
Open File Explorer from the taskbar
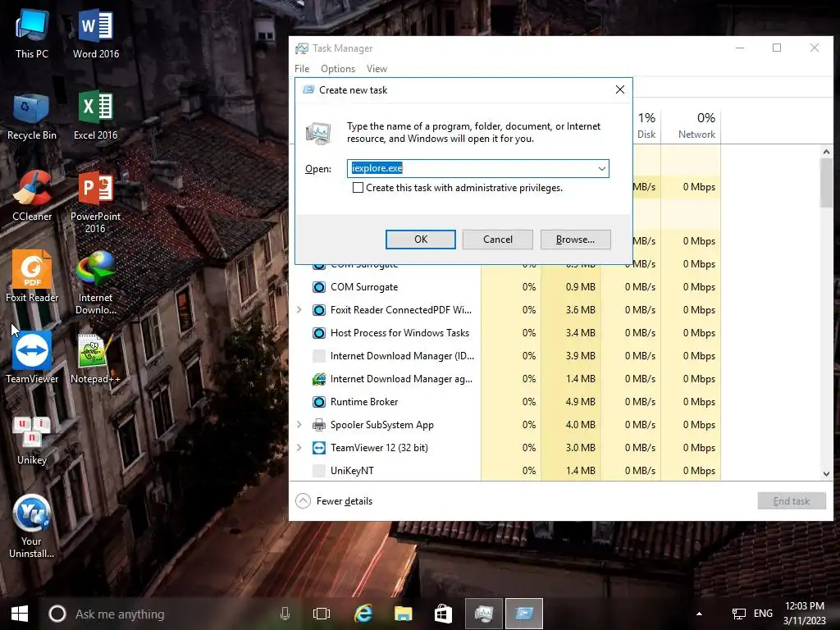coord(403,614)
